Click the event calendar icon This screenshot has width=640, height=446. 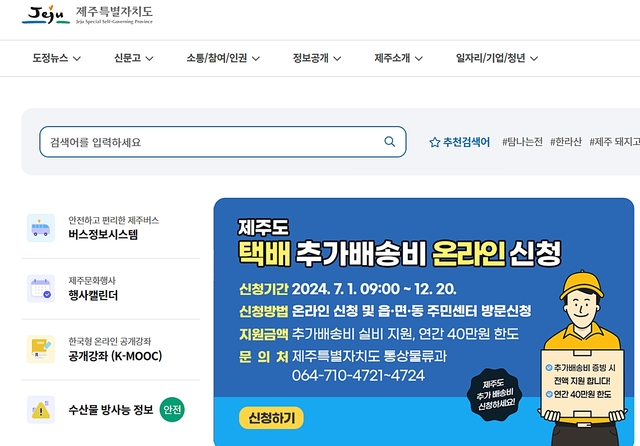click(41, 288)
